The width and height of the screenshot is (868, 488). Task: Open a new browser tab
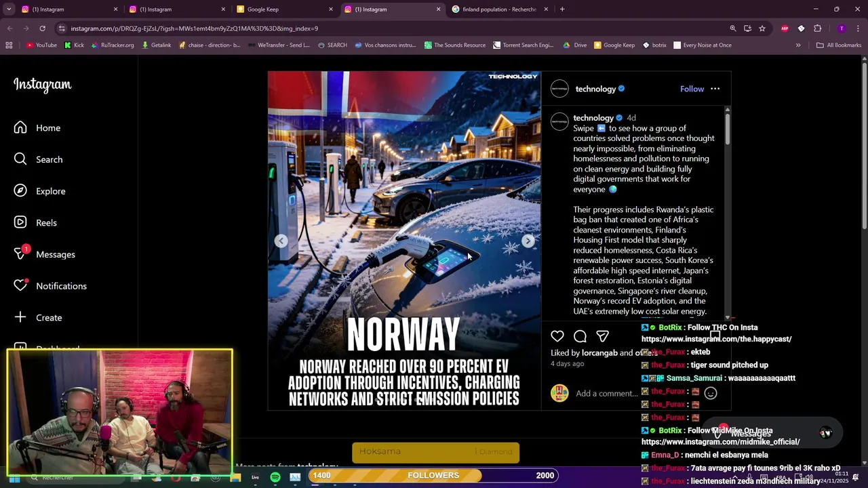pyautogui.click(x=562, y=9)
